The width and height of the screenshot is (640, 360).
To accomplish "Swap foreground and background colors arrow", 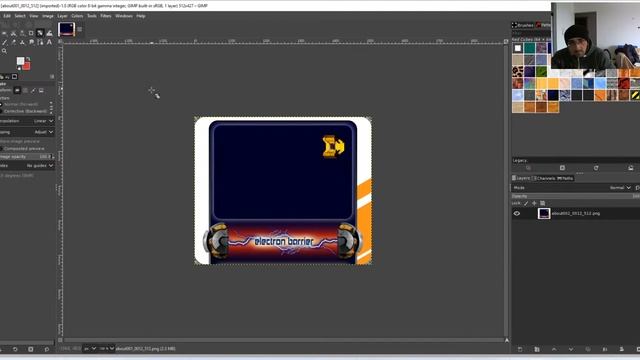I will pos(28,59).
